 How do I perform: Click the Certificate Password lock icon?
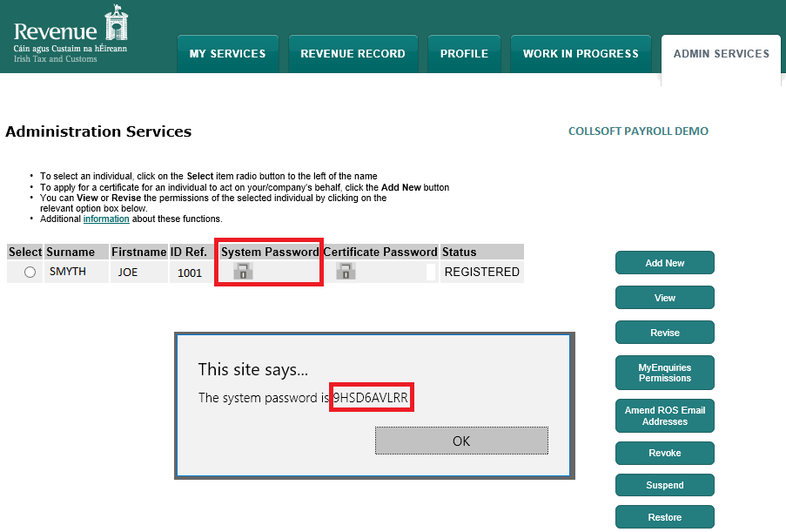pos(346,272)
